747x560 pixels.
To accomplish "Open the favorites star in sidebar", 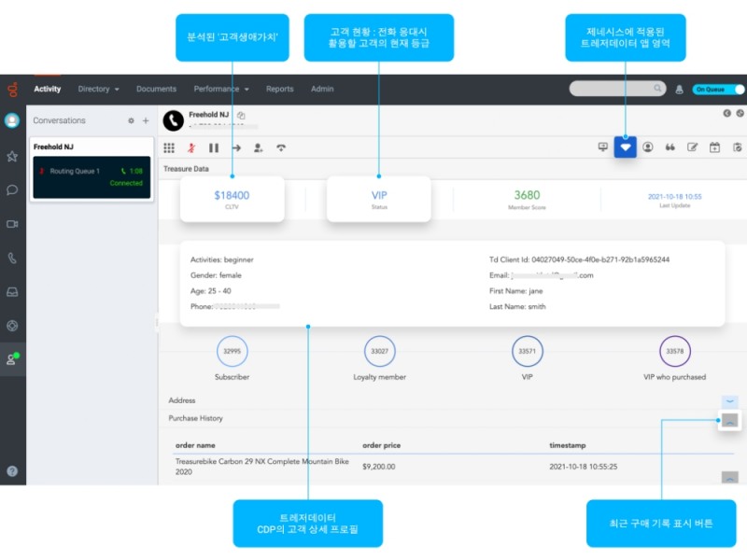I will coord(12,156).
